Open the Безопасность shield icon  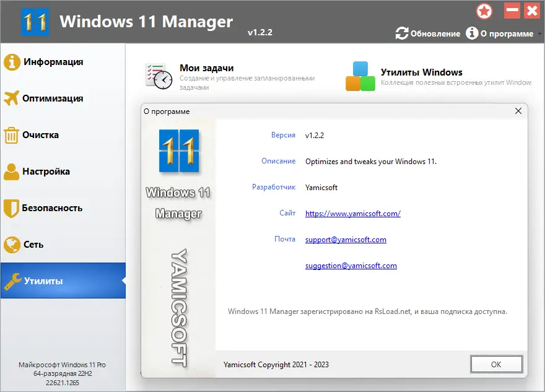pyautogui.click(x=12, y=208)
